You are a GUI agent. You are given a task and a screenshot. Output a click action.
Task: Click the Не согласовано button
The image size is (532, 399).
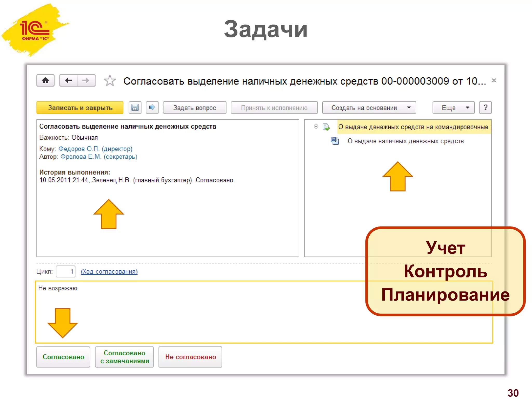190,357
